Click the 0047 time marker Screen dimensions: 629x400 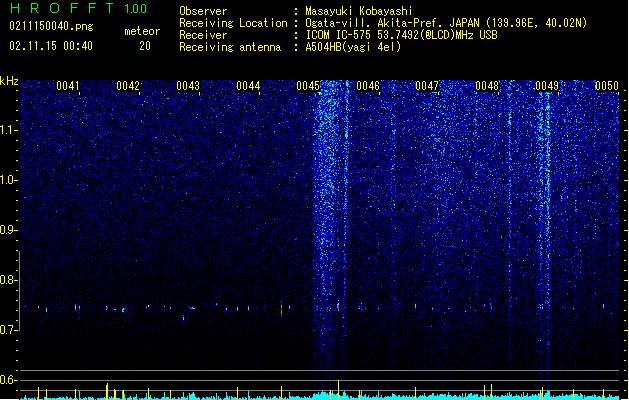coord(427,85)
